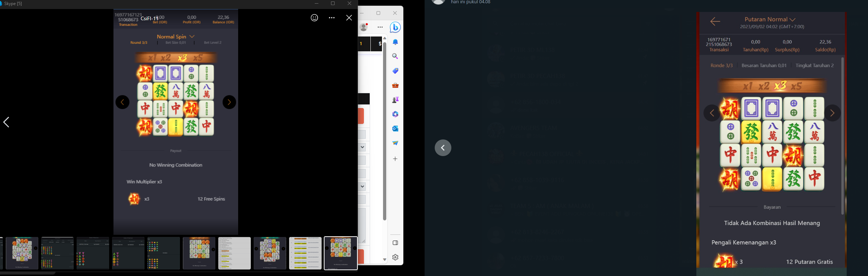Click the round gray back chevron button
Image resolution: width=868 pixels, height=276 pixels.
(x=443, y=148)
